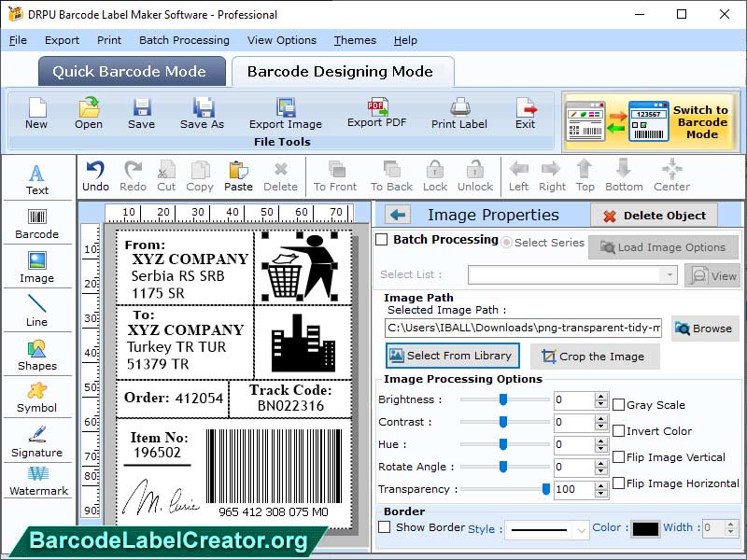Image resolution: width=747 pixels, height=560 pixels.
Task: Select the Image tool in sidebar
Action: point(37,267)
